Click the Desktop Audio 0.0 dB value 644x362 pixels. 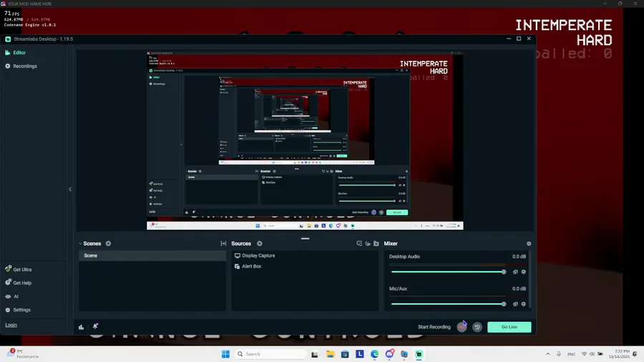tap(519, 257)
